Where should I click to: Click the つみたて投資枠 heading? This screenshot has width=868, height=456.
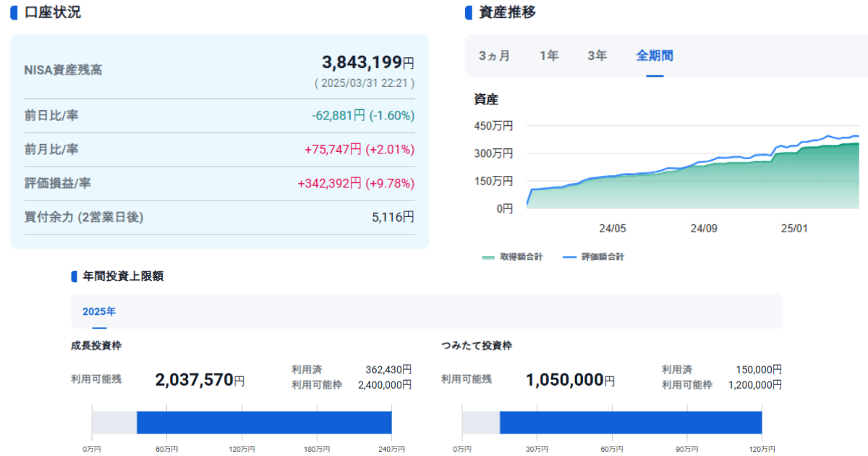pyautogui.click(x=477, y=346)
